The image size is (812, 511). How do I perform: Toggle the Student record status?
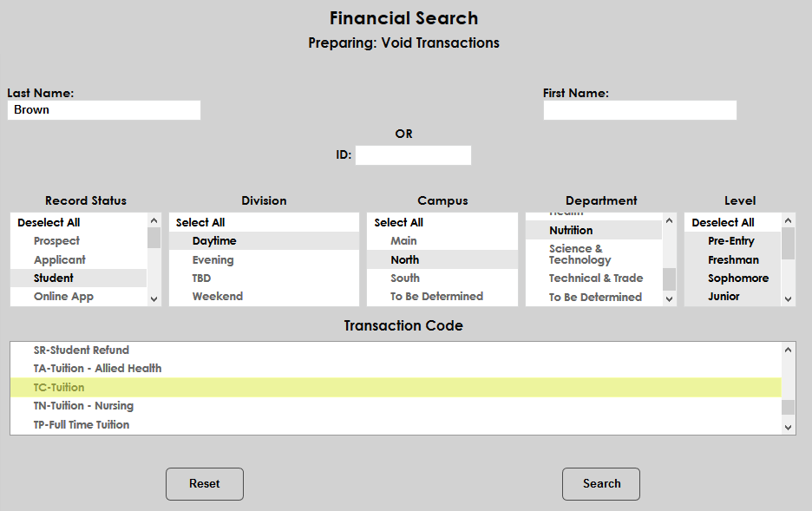coord(54,278)
